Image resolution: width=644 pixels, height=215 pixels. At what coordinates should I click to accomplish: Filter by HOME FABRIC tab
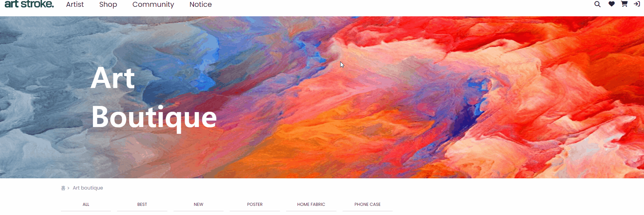311,204
